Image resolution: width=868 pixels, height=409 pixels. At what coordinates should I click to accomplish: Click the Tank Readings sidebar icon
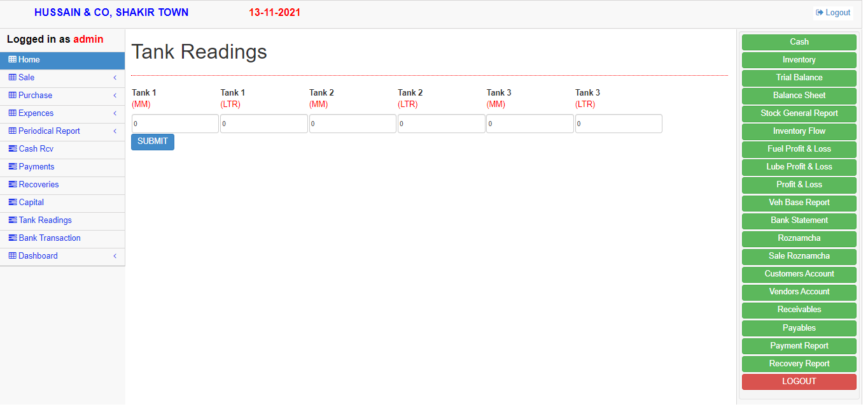coord(13,220)
